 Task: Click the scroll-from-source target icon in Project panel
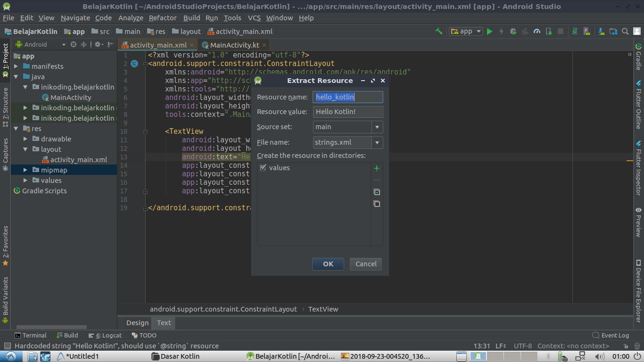click(x=74, y=44)
